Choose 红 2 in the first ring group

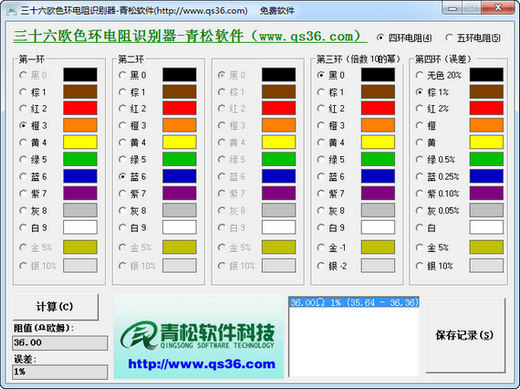click(33, 109)
